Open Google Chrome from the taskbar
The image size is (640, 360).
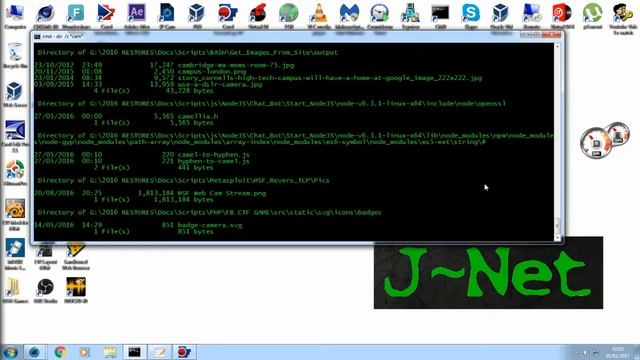[x=60, y=352]
